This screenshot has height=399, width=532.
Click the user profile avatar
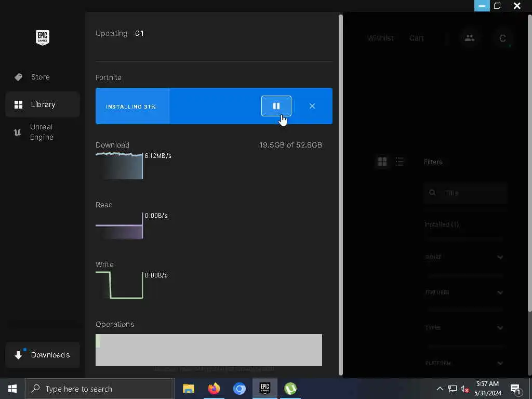pos(502,38)
